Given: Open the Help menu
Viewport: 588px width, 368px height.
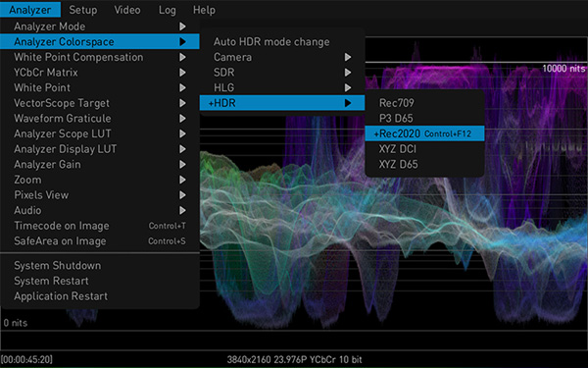Looking at the screenshot, I should click(x=204, y=10).
